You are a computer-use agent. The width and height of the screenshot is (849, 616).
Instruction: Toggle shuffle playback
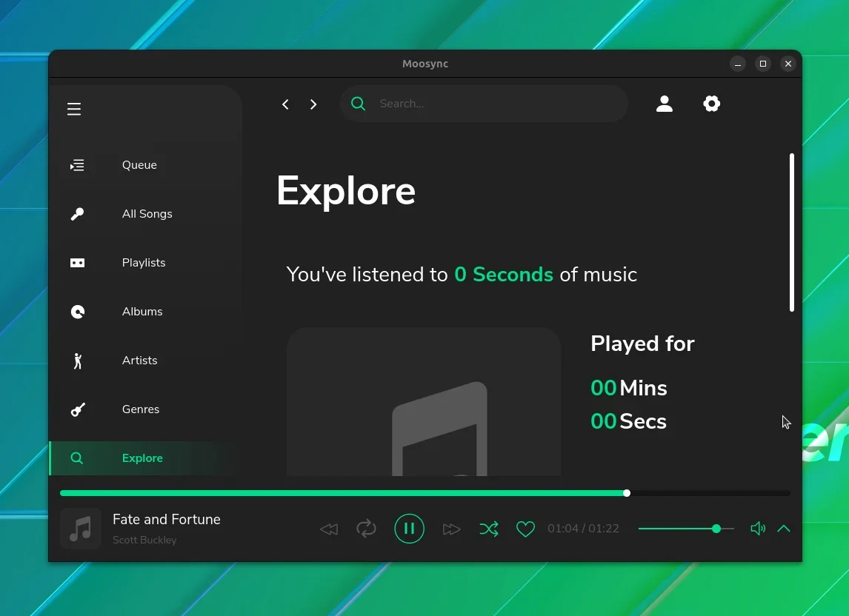coord(489,529)
